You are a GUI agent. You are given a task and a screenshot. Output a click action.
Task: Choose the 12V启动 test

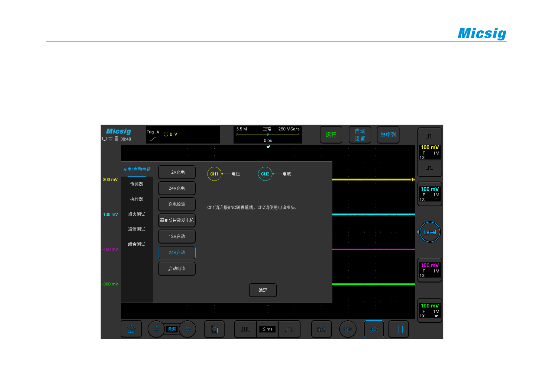coord(177,236)
